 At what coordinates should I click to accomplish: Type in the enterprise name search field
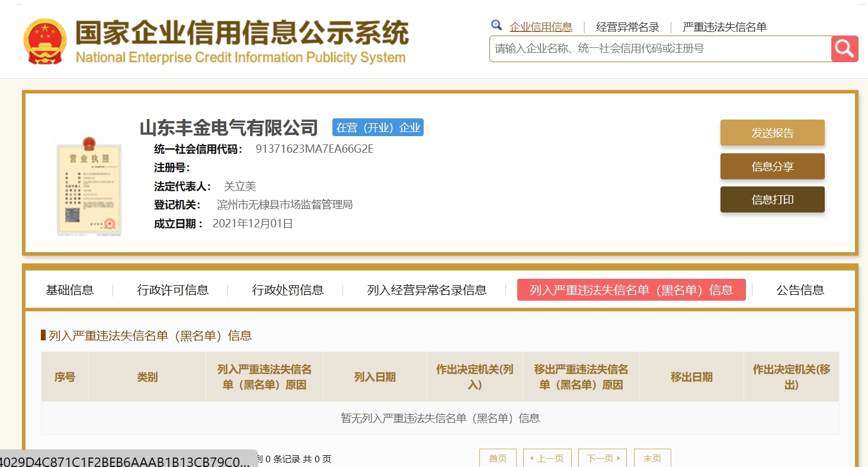point(659,49)
